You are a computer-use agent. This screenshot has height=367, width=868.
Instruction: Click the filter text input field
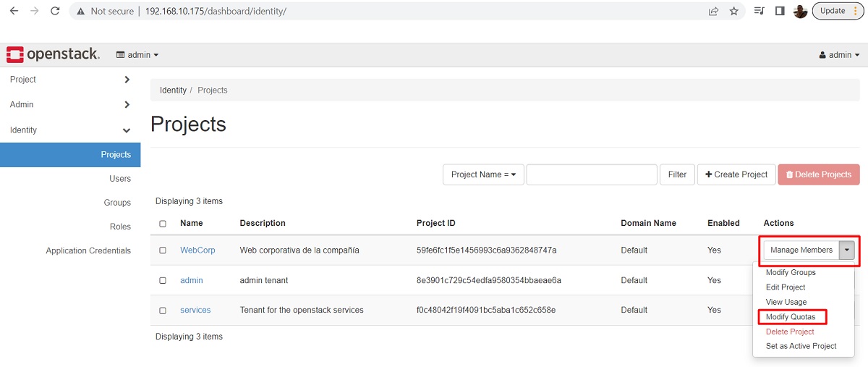point(592,174)
